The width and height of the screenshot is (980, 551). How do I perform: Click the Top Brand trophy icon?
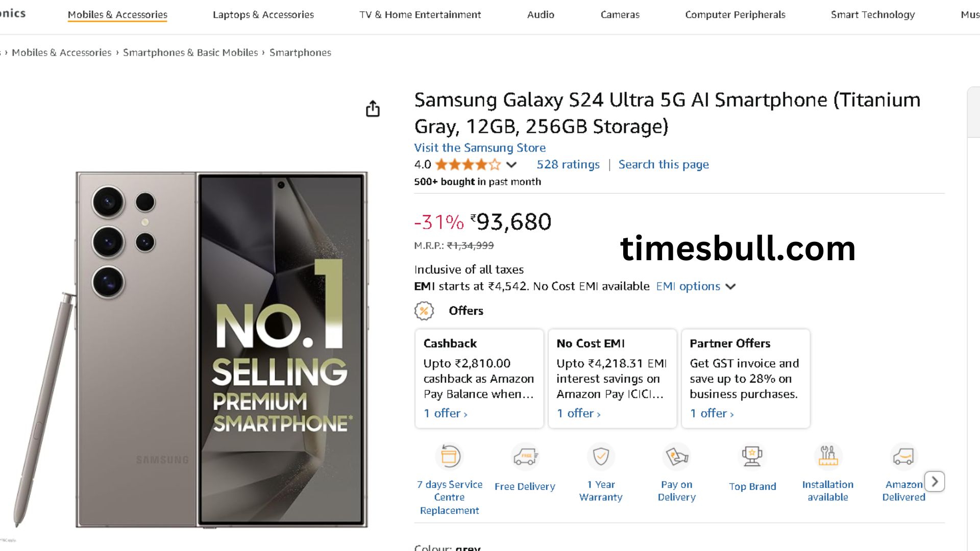point(752,456)
